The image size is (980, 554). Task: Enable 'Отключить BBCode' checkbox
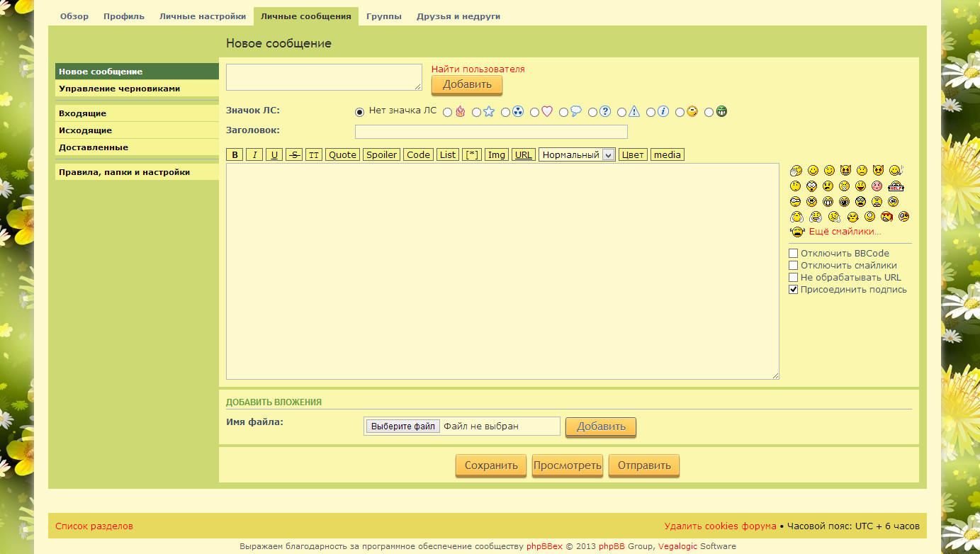coord(794,254)
